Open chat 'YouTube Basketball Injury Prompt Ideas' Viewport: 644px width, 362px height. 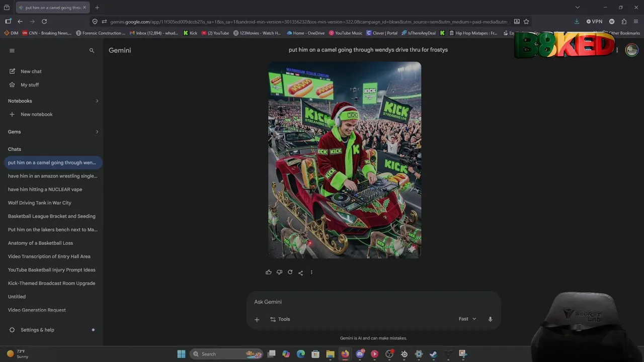tap(53, 270)
